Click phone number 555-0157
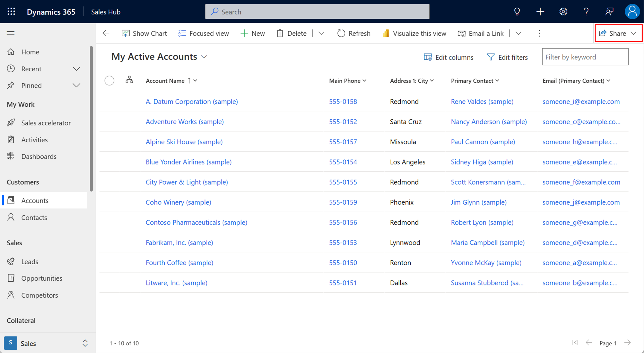 click(x=343, y=142)
